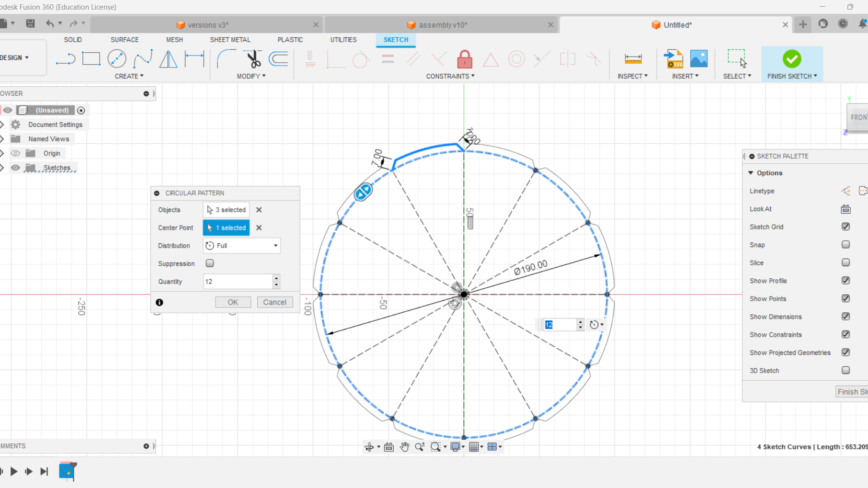868x488 pixels.
Task: Select the Trim scissors tool
Action: click(253, 59)
